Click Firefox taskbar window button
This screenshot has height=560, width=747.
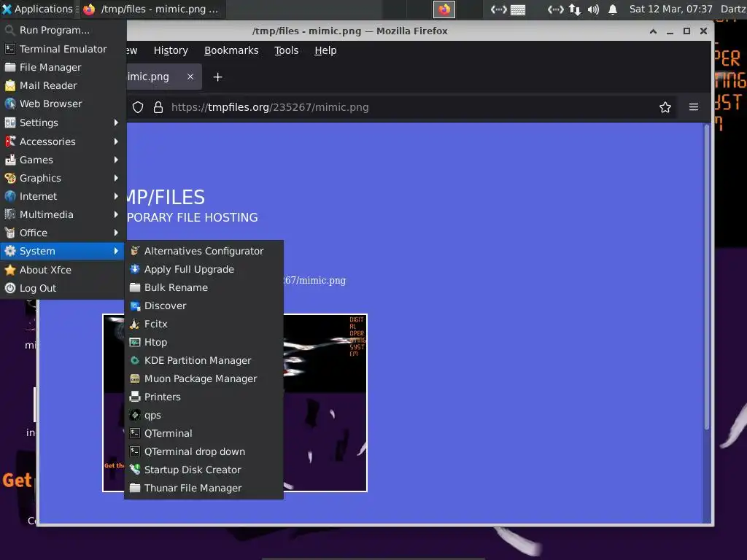(152, 9)
